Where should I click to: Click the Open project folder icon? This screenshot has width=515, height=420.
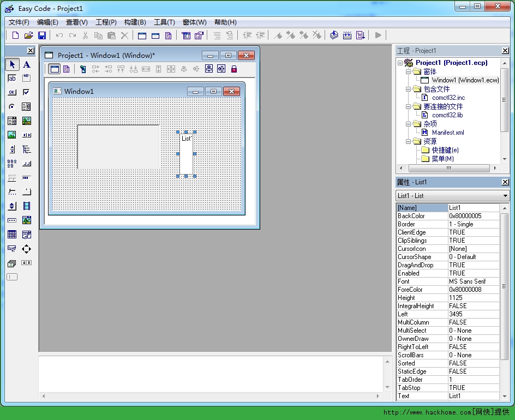tap(28, 35)
